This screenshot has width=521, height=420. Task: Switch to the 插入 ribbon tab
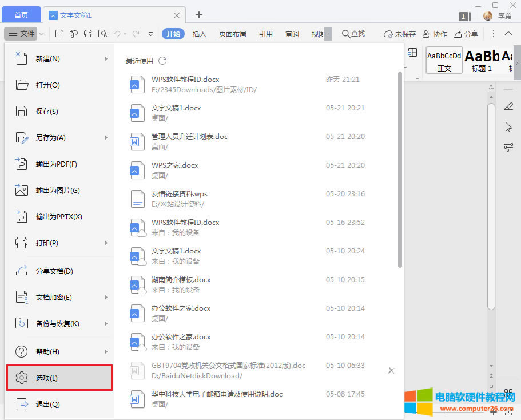pyautogui.click(x=200, y=34)
